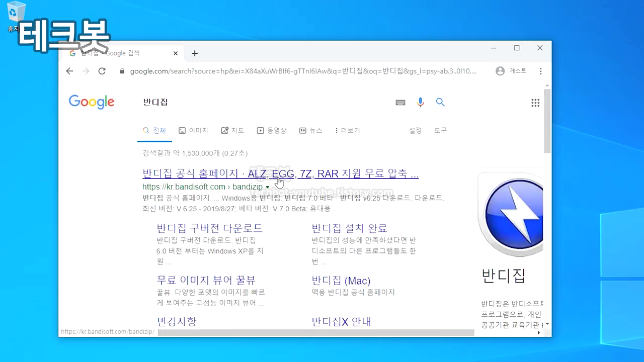This screenshot has width=644, height=362.
Task: Open 반디집 구버전 다운로드 link
Action: pyautogui.click(x=210, y=228)
